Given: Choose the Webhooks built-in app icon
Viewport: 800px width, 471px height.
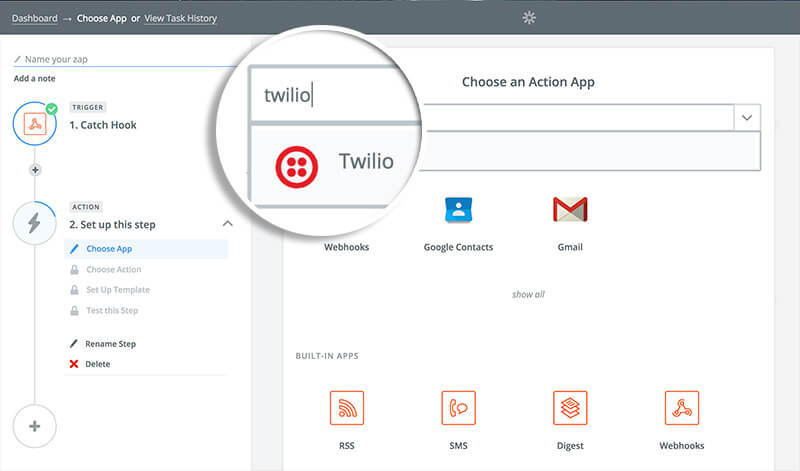Looking at the screenshot, I should point(682,408).
